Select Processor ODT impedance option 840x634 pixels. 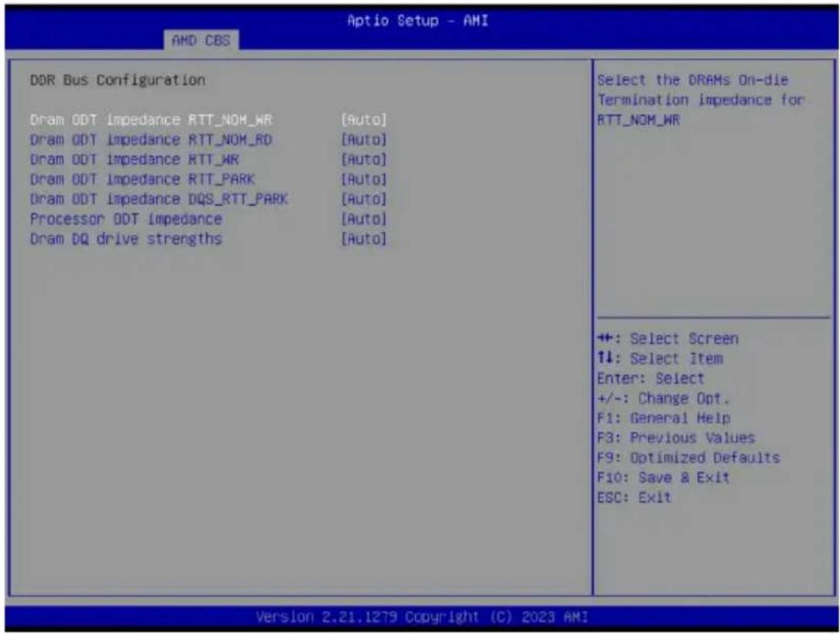tap(126, 219)
